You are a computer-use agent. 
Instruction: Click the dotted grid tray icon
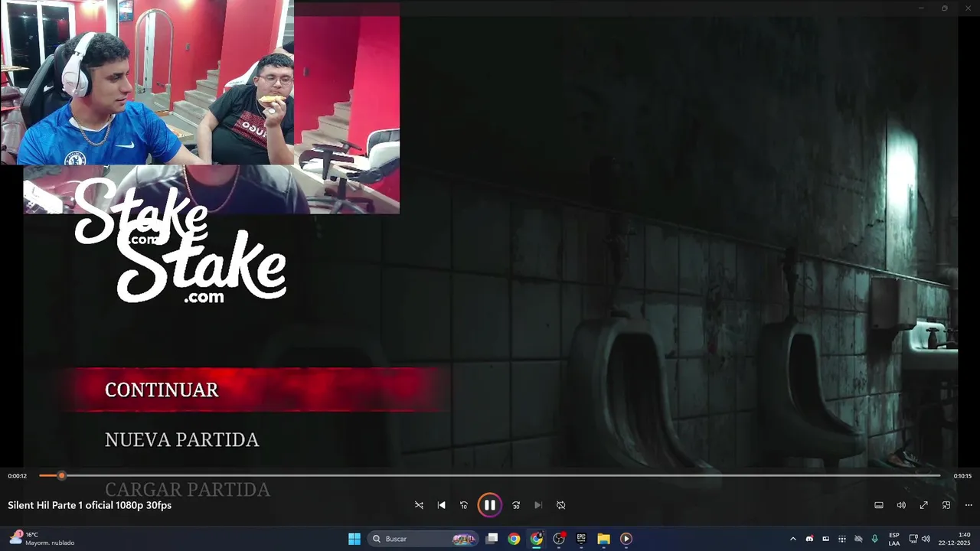[842, 539]
